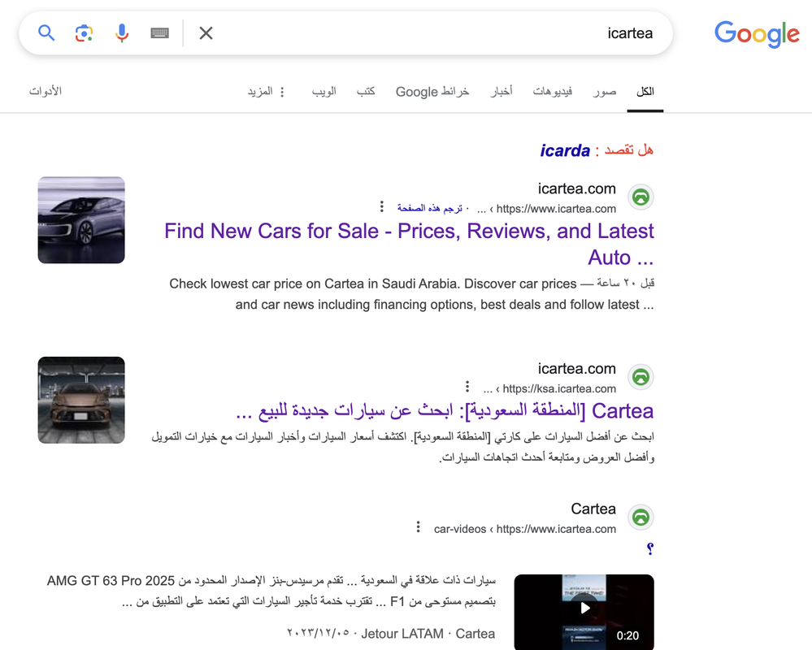Switch to the أخبار tab
Viewport: 812px width, 650px height.
click(502, 92)
